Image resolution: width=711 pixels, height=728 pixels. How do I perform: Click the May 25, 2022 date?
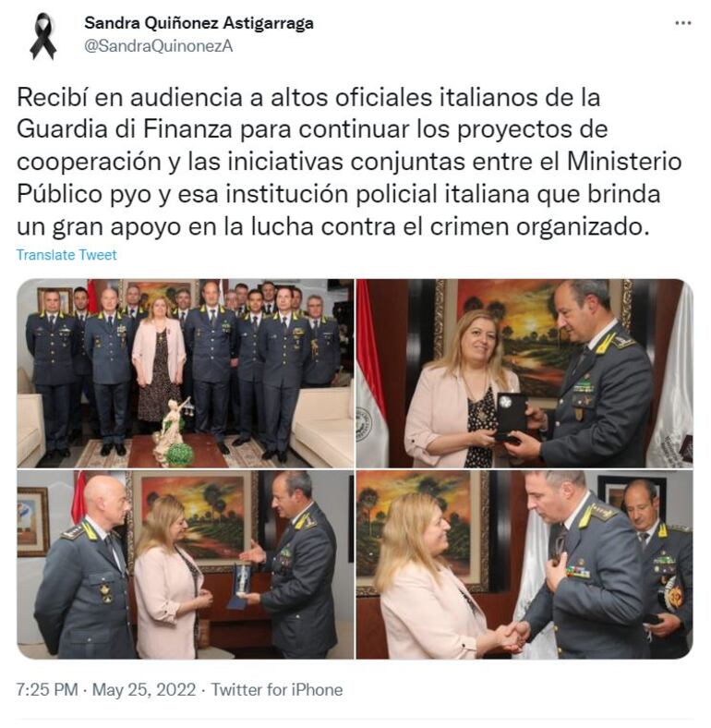(144, 690)
